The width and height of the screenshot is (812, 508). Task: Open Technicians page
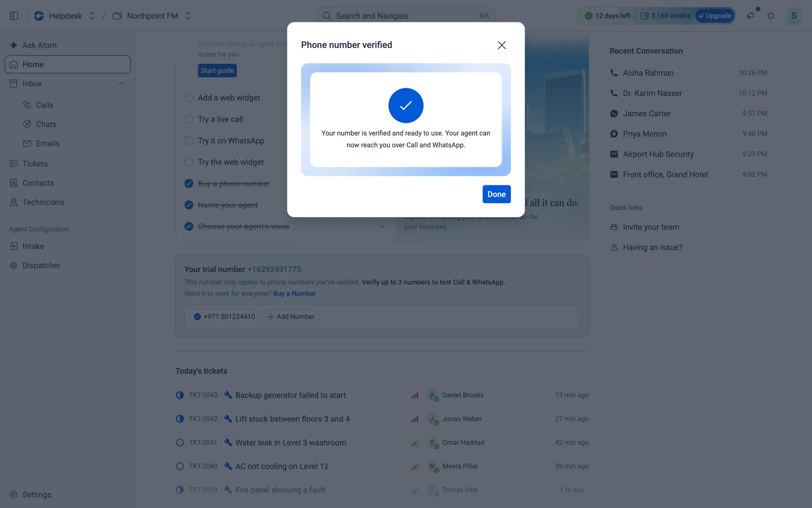coord(43,202)
